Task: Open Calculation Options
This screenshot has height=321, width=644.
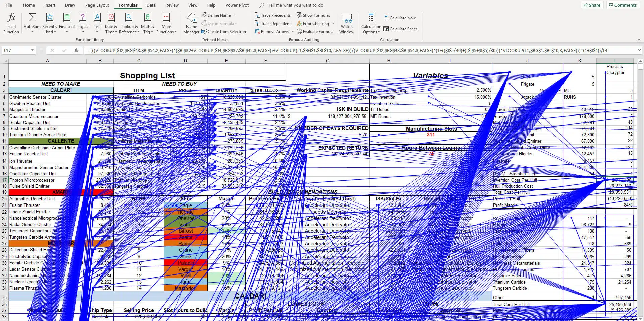Action: tap(371, 24)
